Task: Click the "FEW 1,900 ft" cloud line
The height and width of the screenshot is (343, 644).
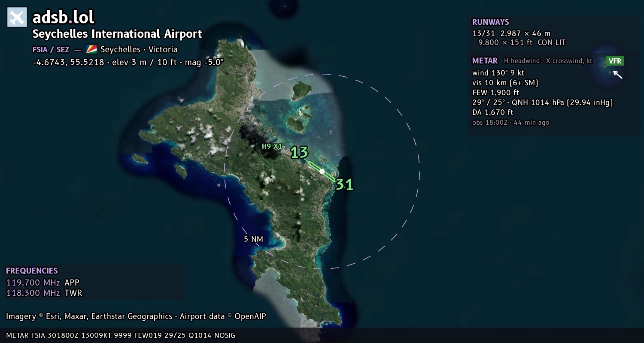Action: pyautogui.click(x=496, y=93)
